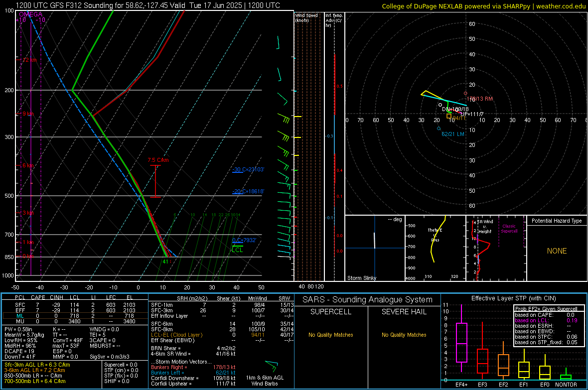The height and width of the screenshot is (390, 588).
Task: Click the DownT = 41F value
Action: 19,357
